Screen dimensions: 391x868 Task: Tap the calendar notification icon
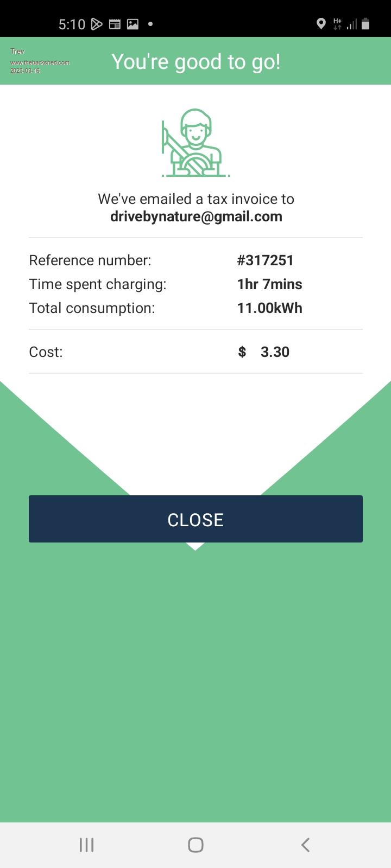click(x=115, y=24)
